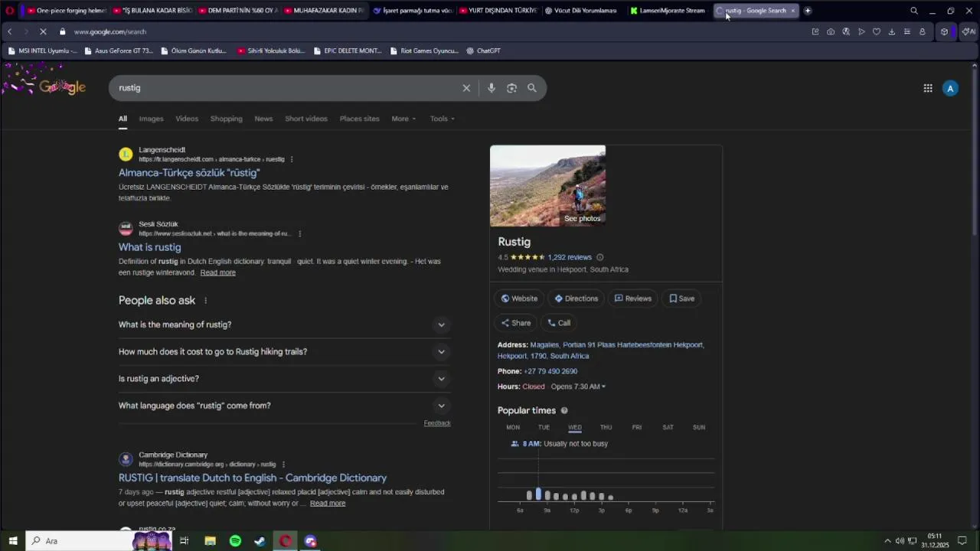980x551 pixels.
Task: Open the More search filters dropdown
Action: [x=403, y=119]
